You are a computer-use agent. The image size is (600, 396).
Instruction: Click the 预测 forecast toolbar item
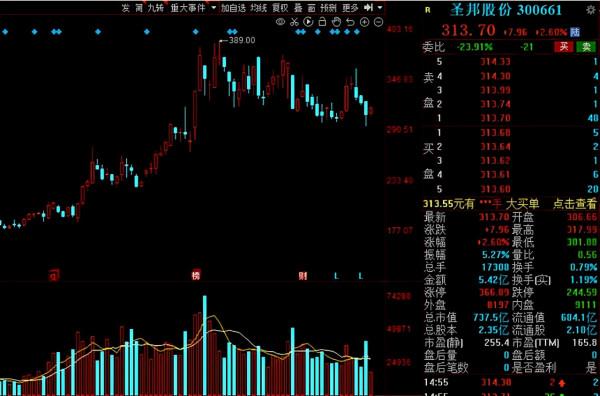point(329,8)
